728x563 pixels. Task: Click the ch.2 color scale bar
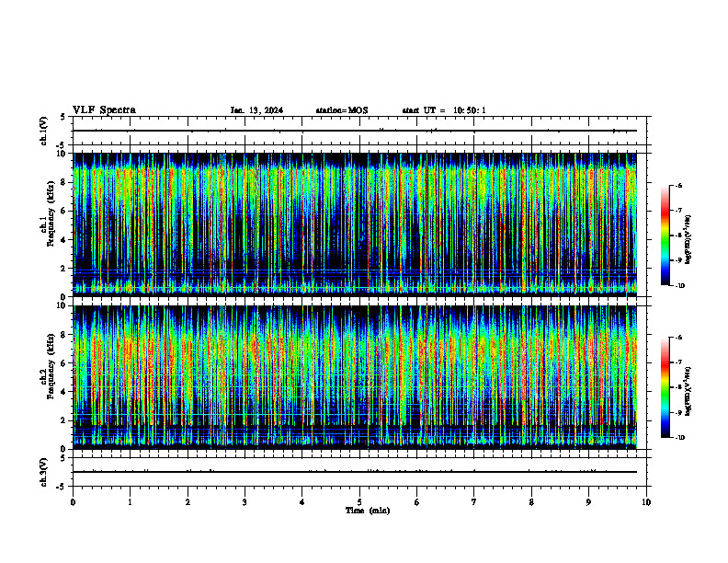pos(665,387)
